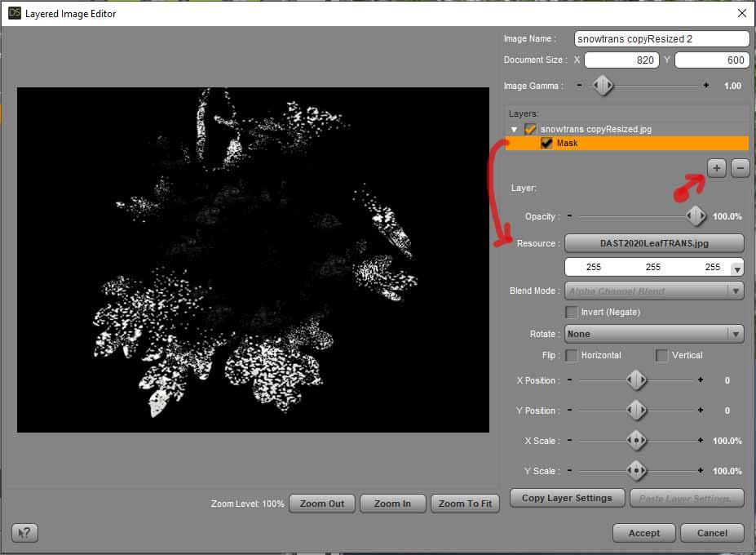This screenshot has width=756, height=555.
Task: Add a new layer with plus button
Action: tap(717, 168)
